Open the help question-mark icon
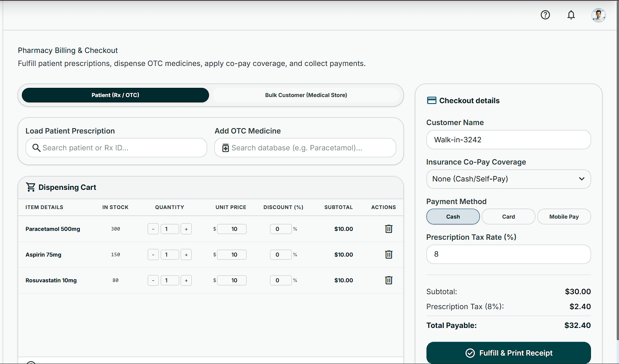This screenshot has height=364, width=619. (545, 15)
